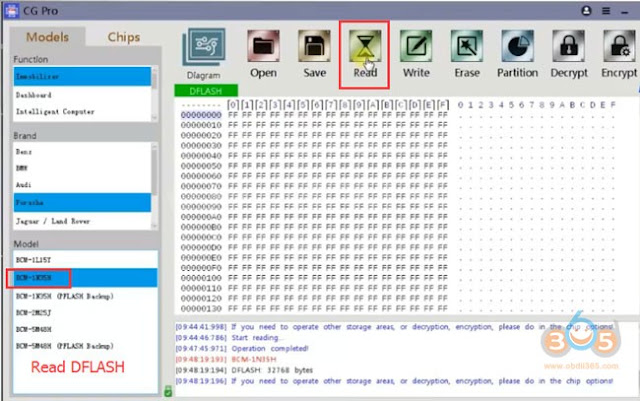The image size is (640, 401).
Task: Open the Partition tool
Action: click(x=518, y=46)
